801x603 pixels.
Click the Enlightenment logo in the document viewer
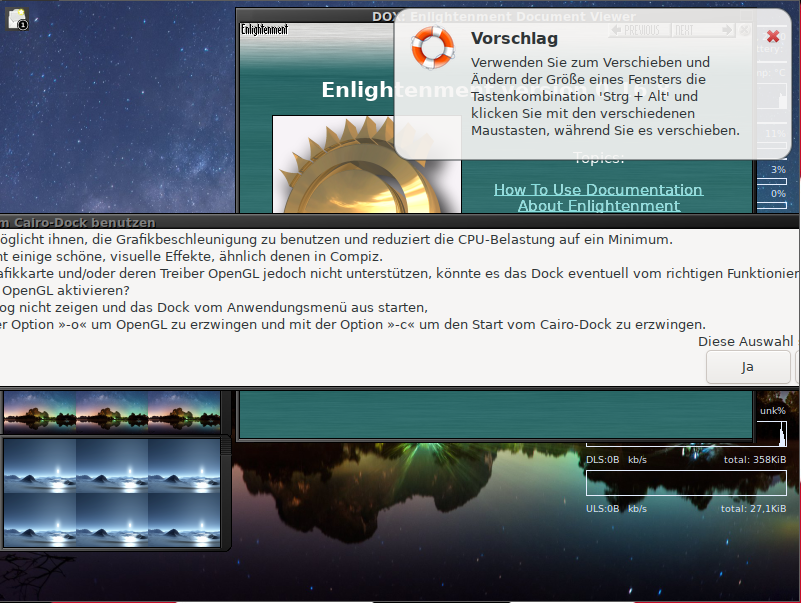click(265, 30)
